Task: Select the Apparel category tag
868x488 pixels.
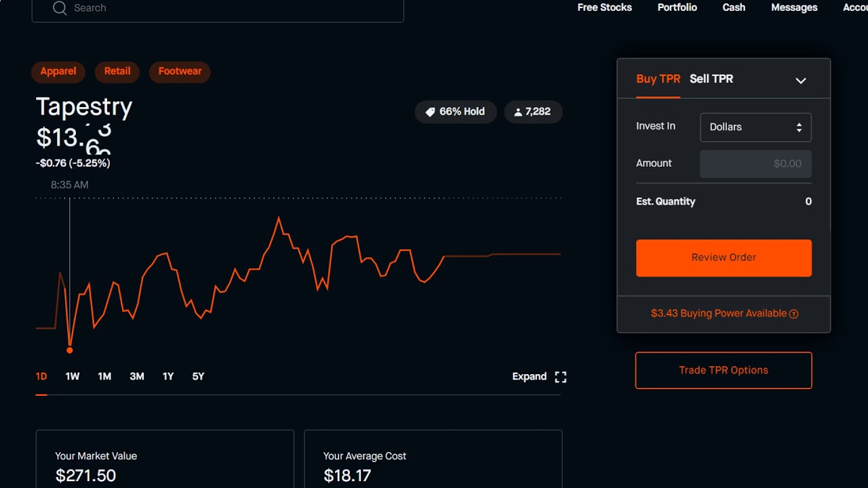Action: click(x=58, y=72)
